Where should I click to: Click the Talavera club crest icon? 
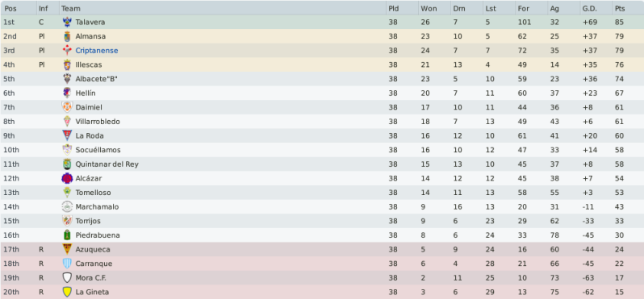[x=67, y=22]
